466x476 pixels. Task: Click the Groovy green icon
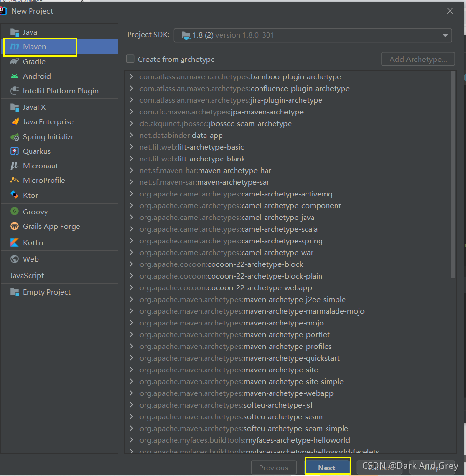point(15,212)
